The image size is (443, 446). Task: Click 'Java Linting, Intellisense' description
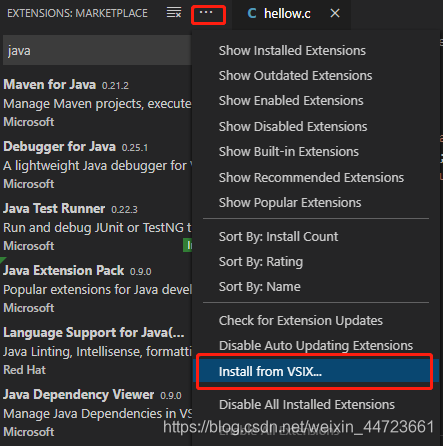point(97,352)
